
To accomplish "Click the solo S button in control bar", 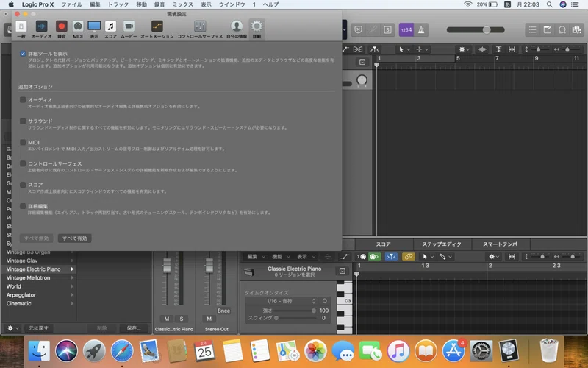I will pyautogui.click(x=387, y=29).
